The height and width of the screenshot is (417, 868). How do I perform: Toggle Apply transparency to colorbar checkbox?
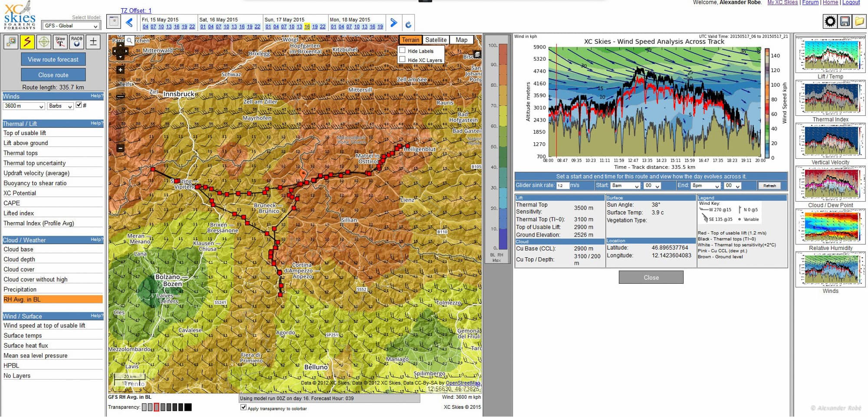click(x=243, y=407)
